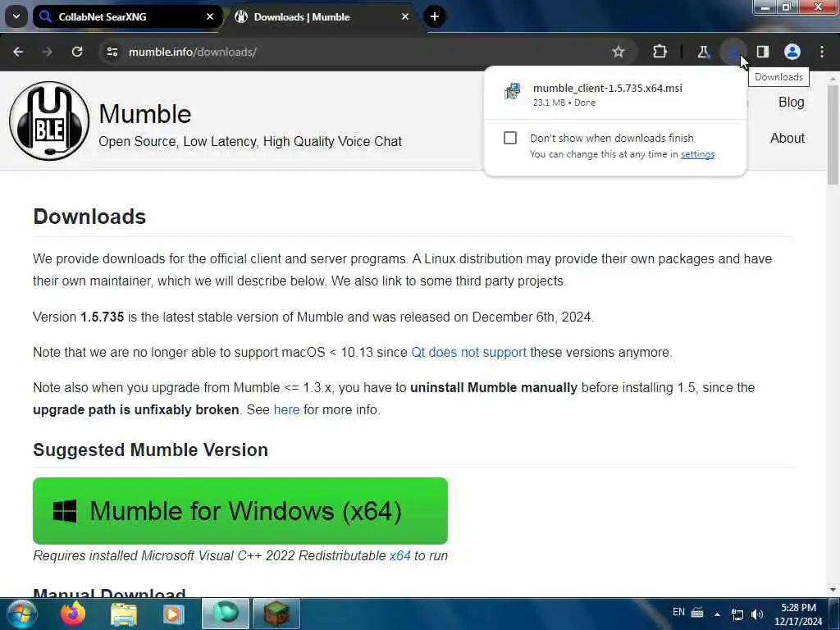Image resolution: width=840 pixels, height=630 pixels.
Task: Open site information icon in address bar
Action: (x=112, y=52)
